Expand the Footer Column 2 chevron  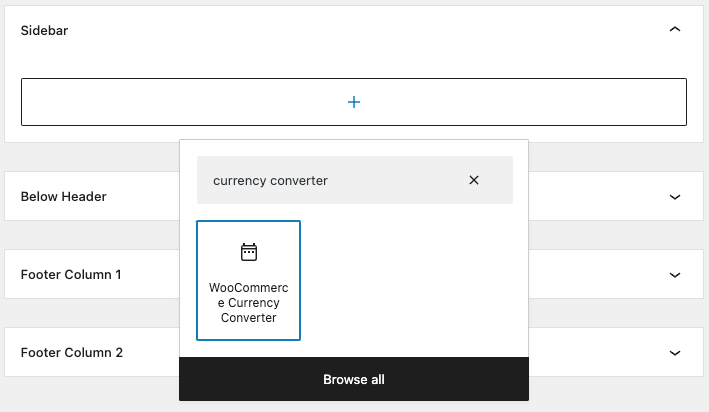click(x=675, y=352)
